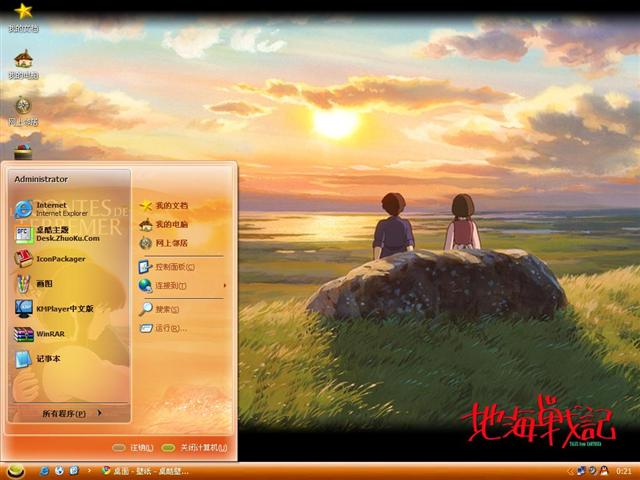Switch to the 桌面 - 壁纸 taskbar window

pyautogui.click(x=145, y=471)
